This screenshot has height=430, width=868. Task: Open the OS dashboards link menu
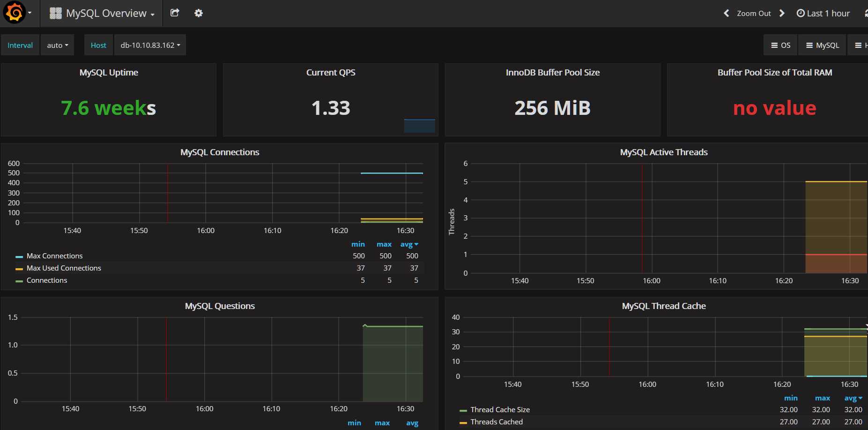(x=781, y=45)
